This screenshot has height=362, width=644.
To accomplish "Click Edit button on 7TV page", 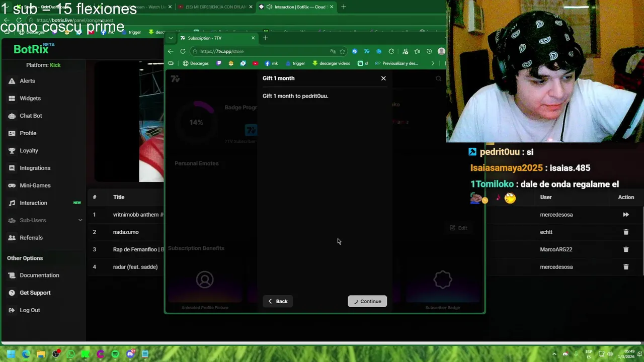I will point(458,228).
